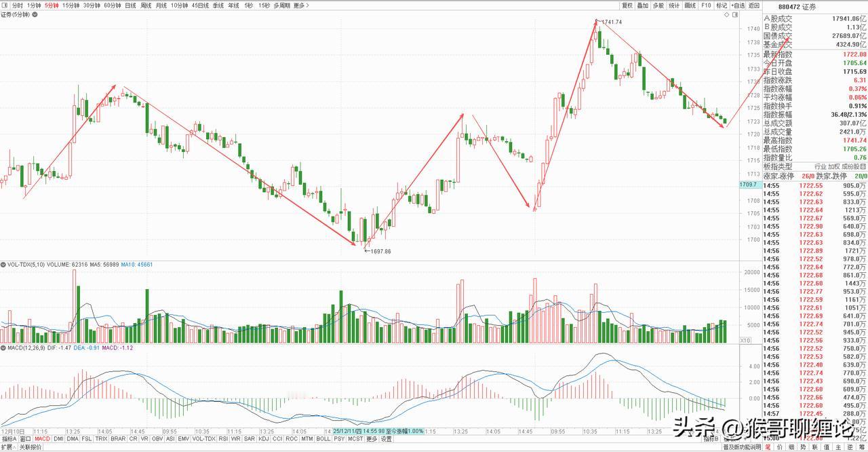Screen dimensions: 868x452
Task: Switch chart to 60分钟
Action: (112, 5)
